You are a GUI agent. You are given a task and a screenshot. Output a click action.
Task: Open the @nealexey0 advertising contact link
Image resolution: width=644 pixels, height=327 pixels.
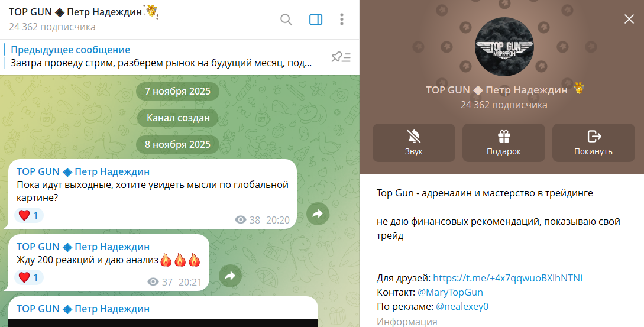[x=462, y=306]
